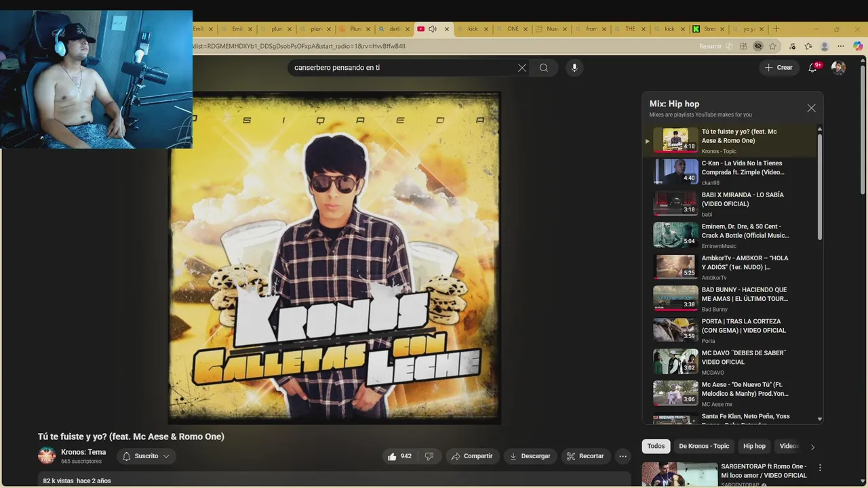This screenshot has height=488, width=868.
Task: Click the video title Tú te fuiste y yo?
Action: point(131,436)
